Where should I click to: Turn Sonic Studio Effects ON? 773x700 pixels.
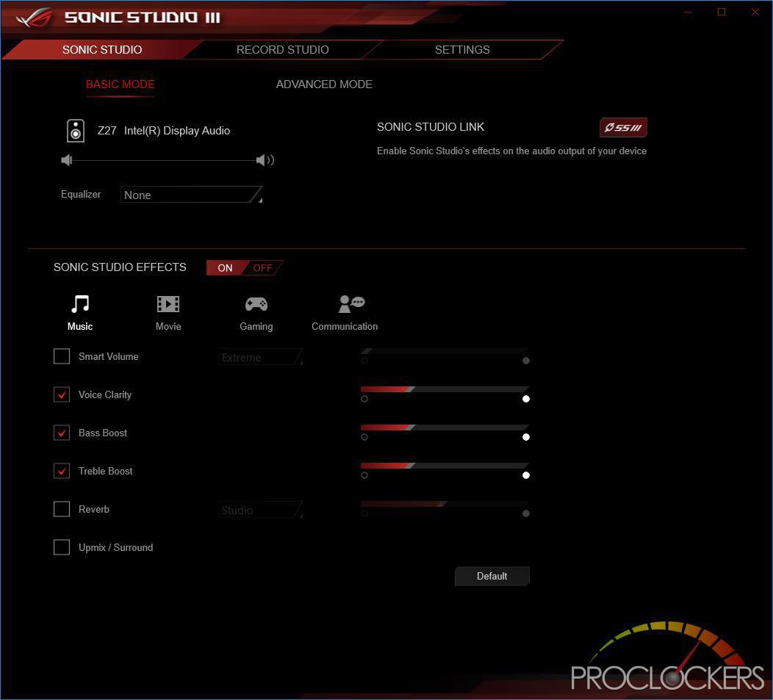point(225,267)
